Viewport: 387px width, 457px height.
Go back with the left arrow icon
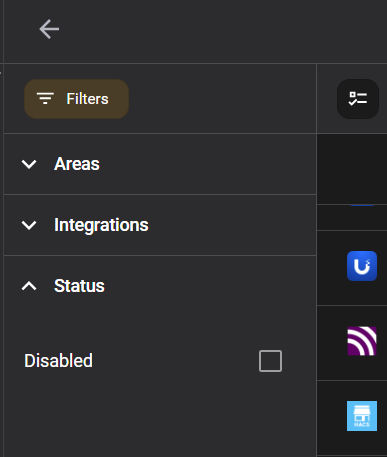click(x=49, y=29)
